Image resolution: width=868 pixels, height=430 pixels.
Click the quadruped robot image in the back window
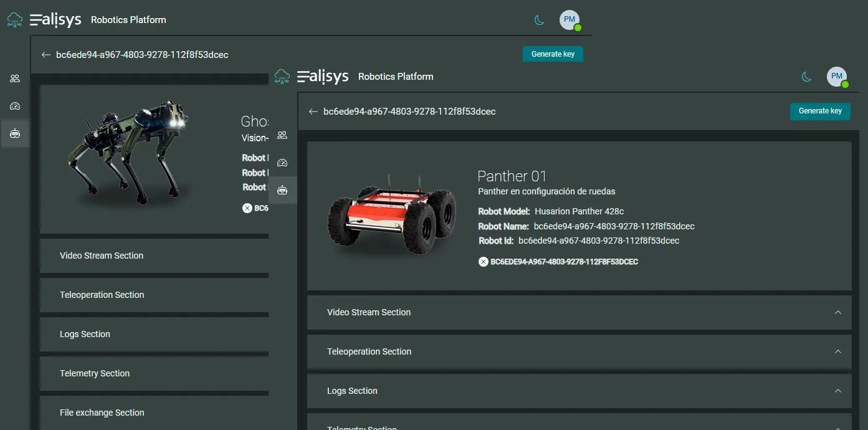pyautogui.click(x=128, y=152)
